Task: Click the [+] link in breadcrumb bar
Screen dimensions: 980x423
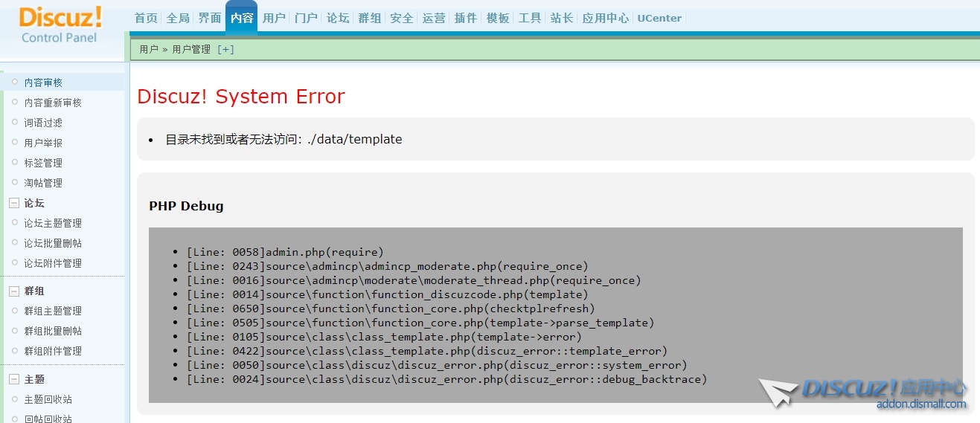Action: click(225, 49)
